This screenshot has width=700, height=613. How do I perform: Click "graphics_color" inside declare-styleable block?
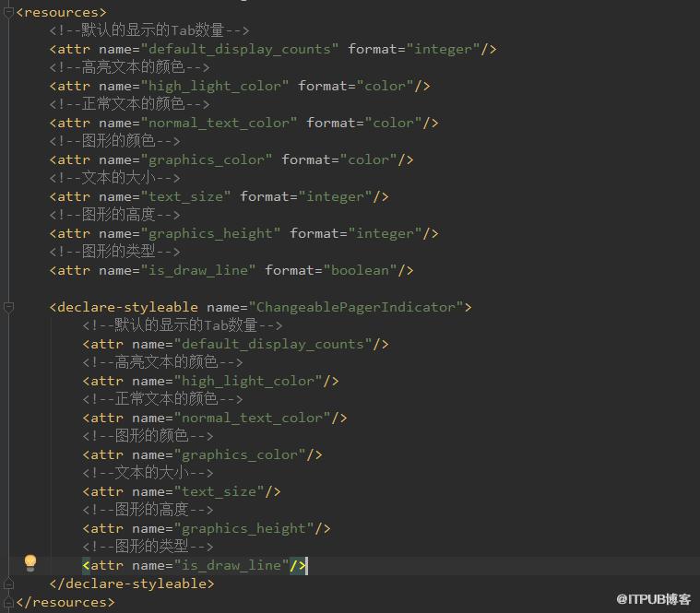(x=240, y=454)
